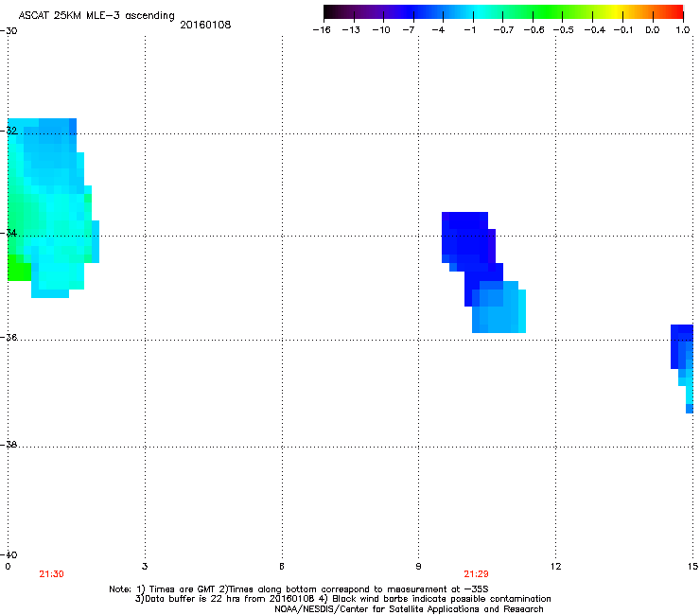Click the date label 20160108

[205, 25]
